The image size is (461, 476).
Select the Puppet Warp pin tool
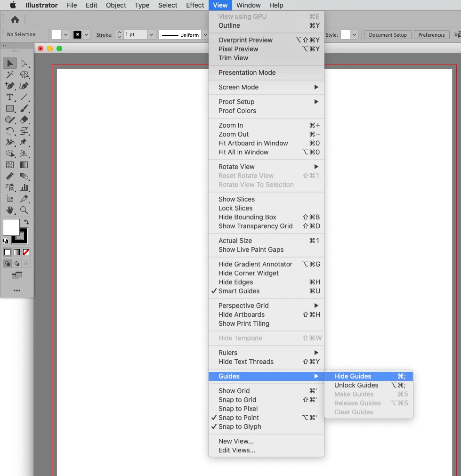click(x=24, y=142)
